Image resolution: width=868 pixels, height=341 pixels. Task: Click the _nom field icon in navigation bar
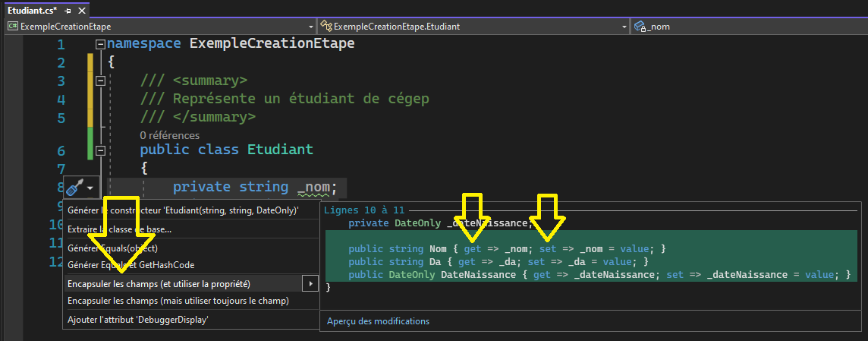639,27
